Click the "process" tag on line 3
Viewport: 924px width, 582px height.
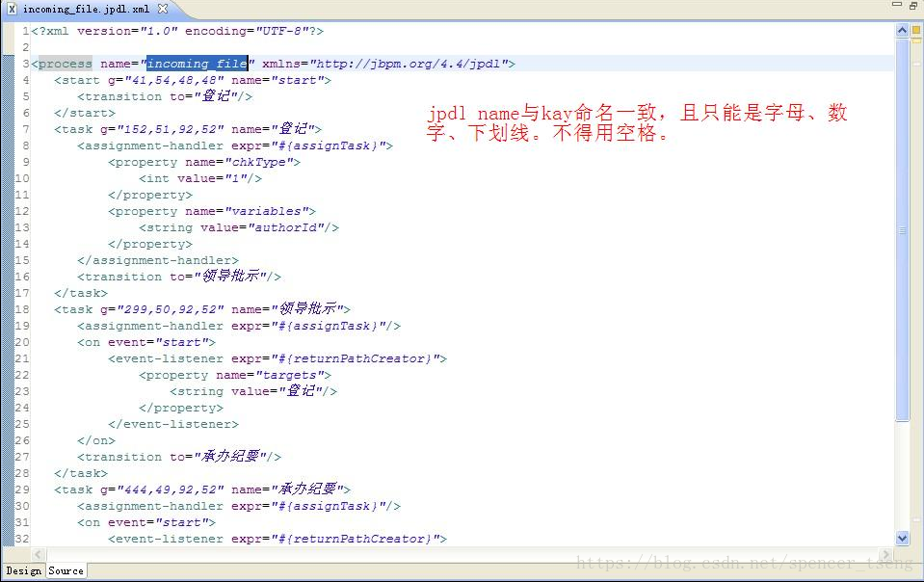point(65,64)
